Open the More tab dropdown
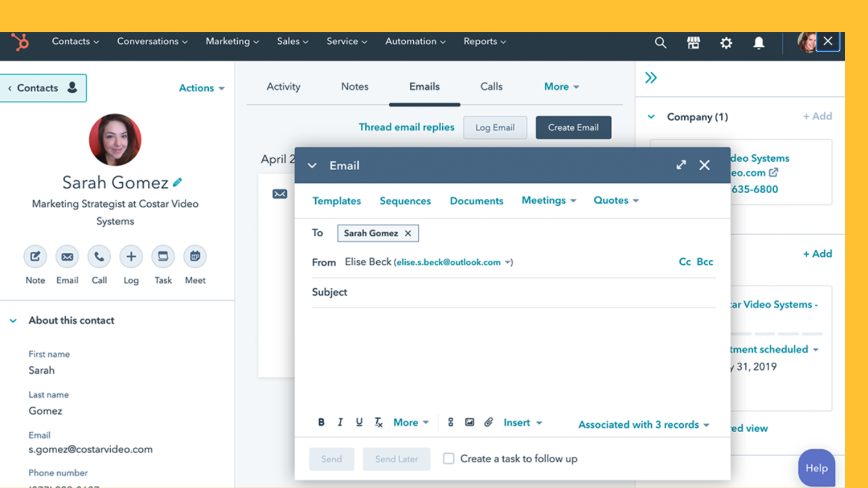This screenshot has height=488, width=868. click(x=561, y=87)
